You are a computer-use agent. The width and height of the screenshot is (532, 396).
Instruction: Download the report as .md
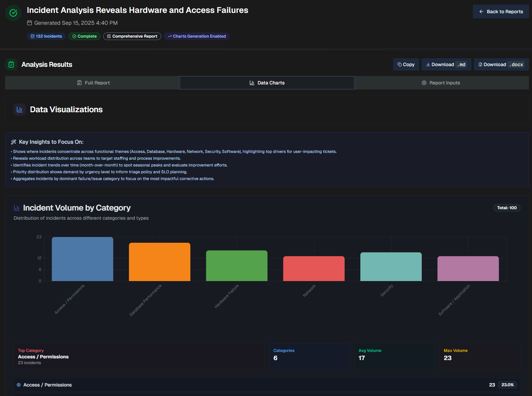[x=446, y=64]
